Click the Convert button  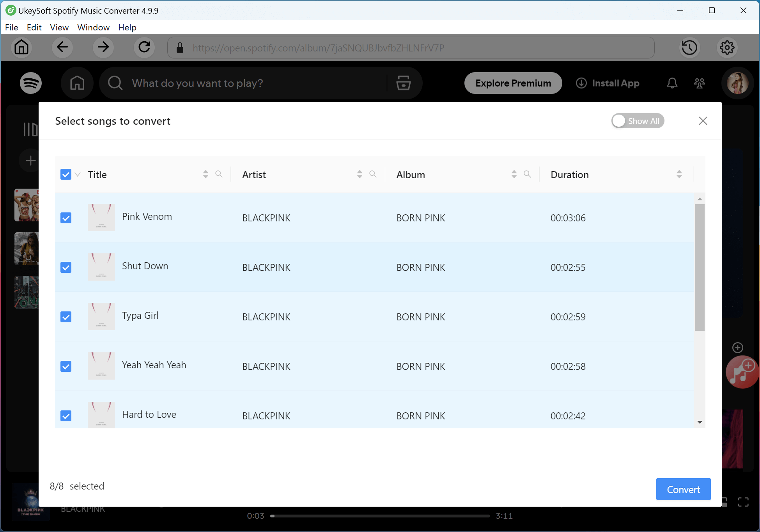tap(683, 489)
